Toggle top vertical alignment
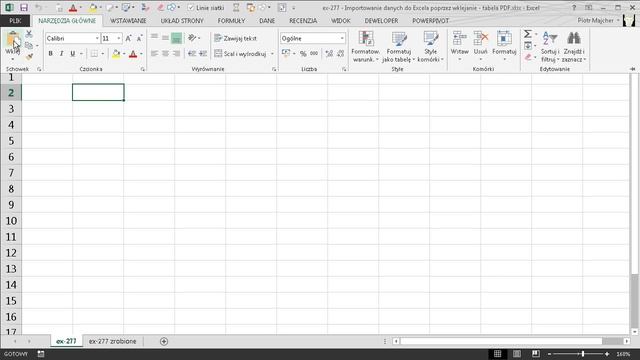This screenshot has height=360, width=640. [x=154, y=38]
